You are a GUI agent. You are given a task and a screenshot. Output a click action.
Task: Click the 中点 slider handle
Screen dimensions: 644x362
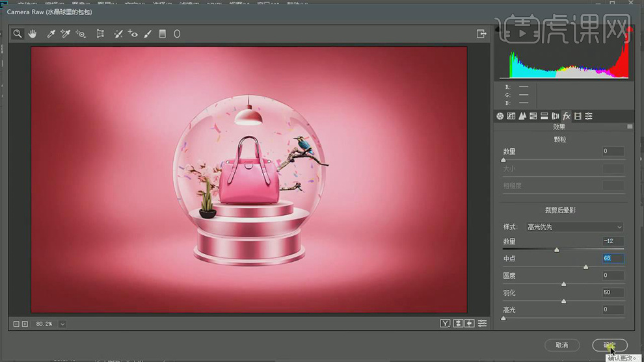tap(585, 266)
